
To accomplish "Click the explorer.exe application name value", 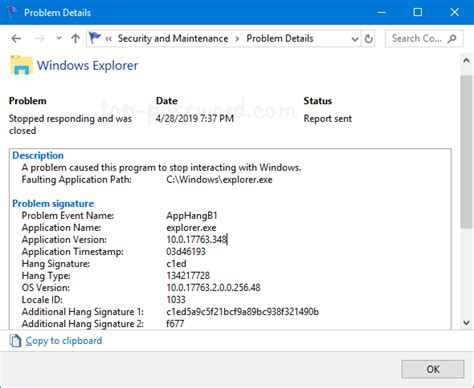I will (191, 228).
